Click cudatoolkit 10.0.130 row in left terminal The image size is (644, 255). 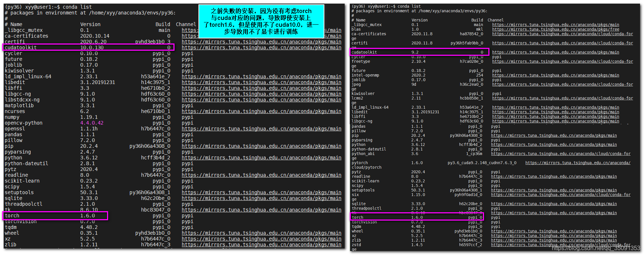pos(89,47)
